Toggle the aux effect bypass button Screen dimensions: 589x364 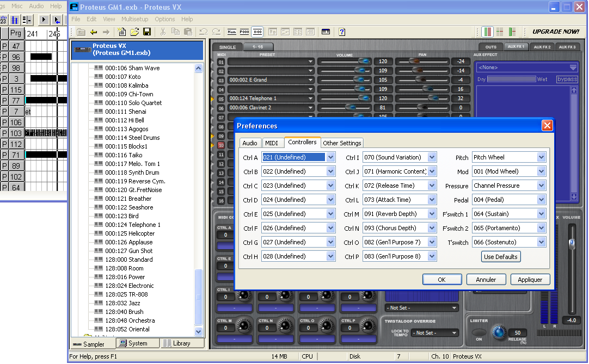pos(567,79)
